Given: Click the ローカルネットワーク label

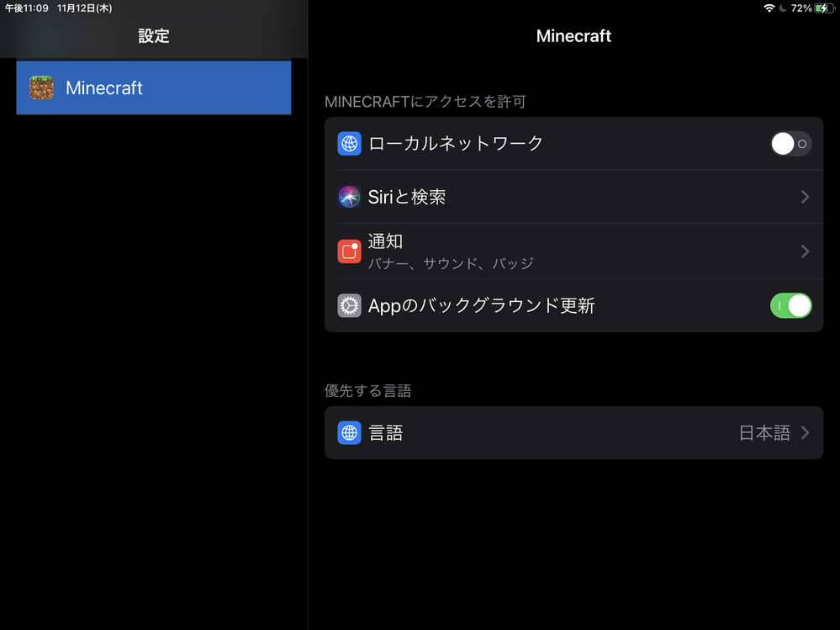Looking at the screenshot, I should (x=456, y=144).
